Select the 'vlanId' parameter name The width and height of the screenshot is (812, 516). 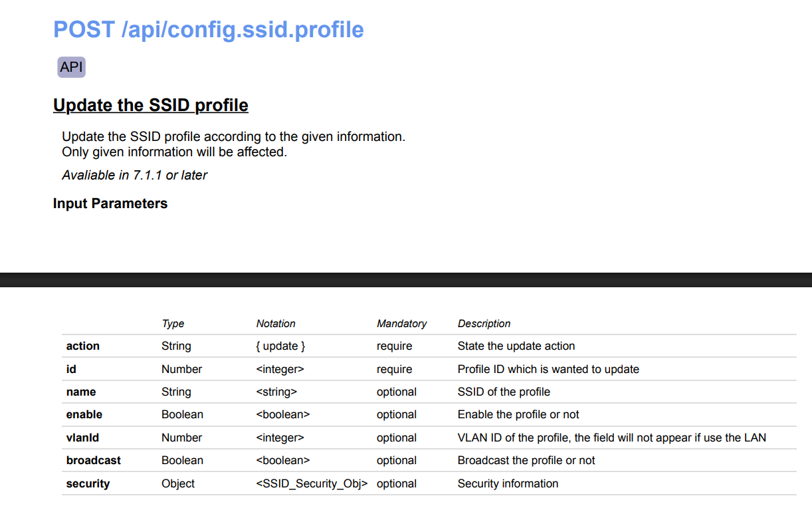point(83,438)
